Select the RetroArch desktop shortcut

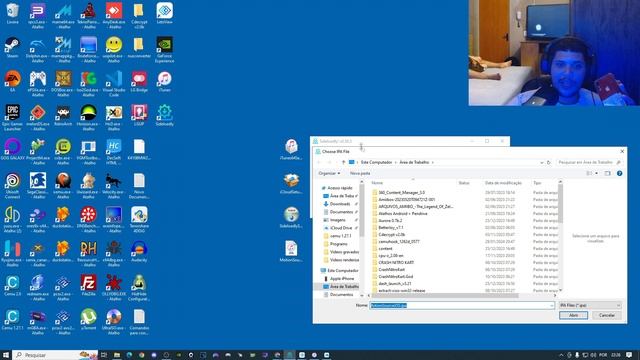click(63, 115)
